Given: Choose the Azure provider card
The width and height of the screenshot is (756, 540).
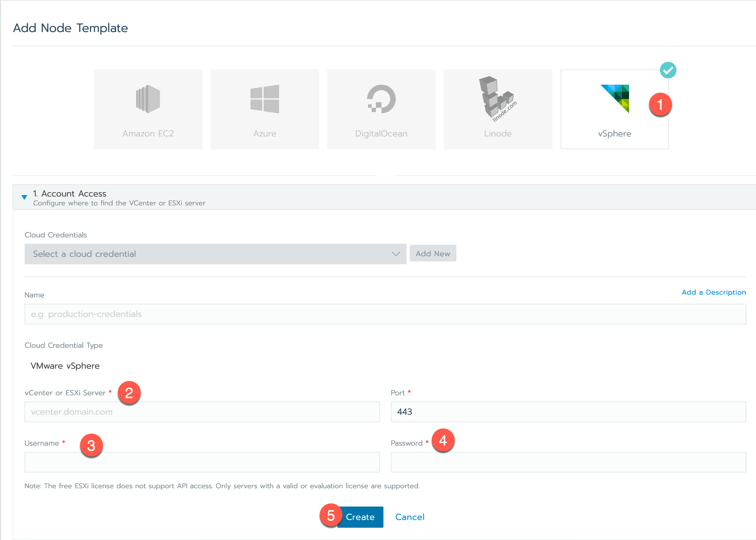Looking at the screenshot, I should [265, 109].
